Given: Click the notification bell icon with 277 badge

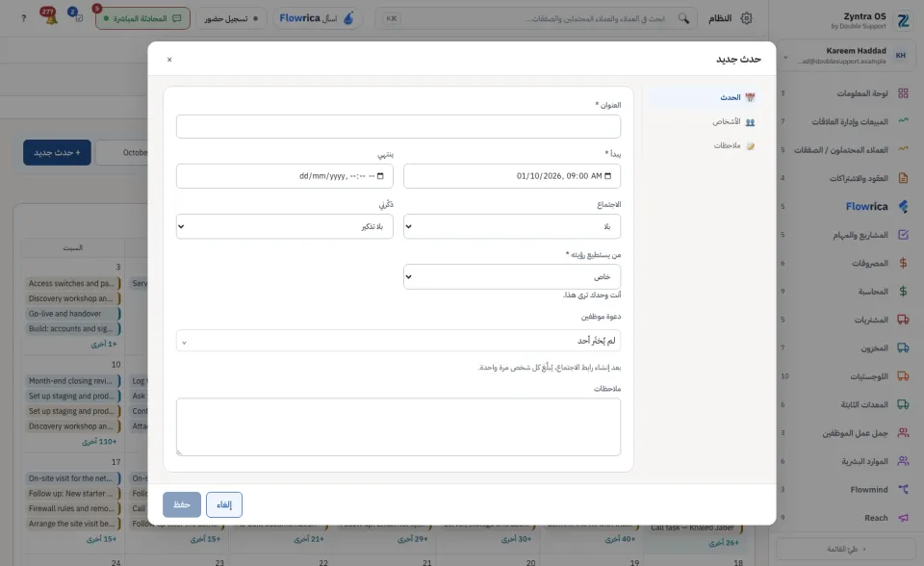Looking at the screenshot, I should [49, 16].
